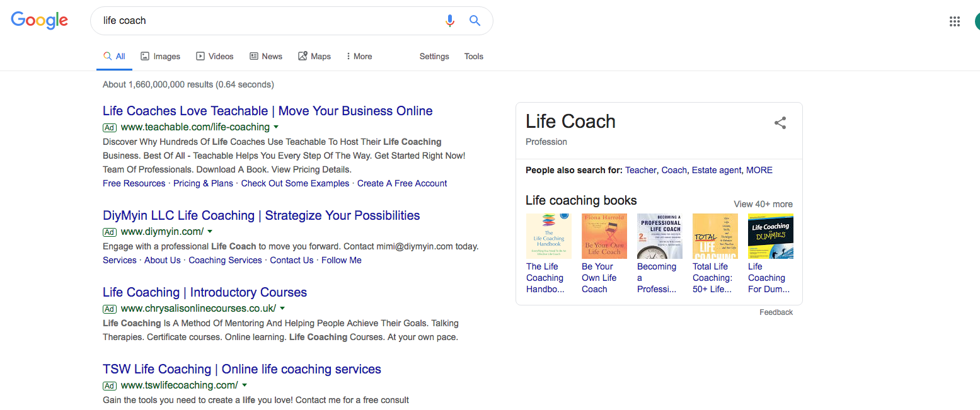Switch to the Maps tab
The image size is (980, 410).
click(x=314, y=56)
